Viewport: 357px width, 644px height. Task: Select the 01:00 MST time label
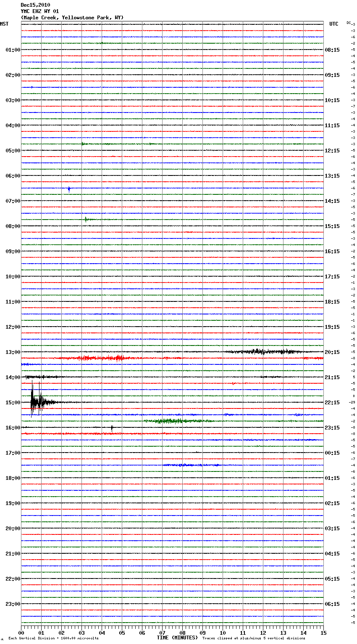click(13, 50)
